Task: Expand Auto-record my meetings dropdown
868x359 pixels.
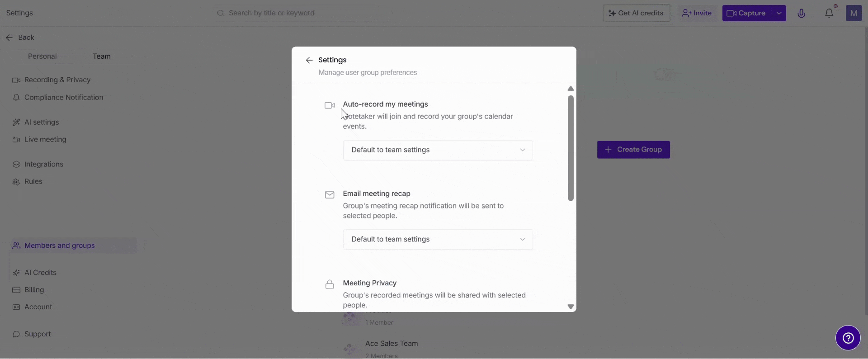Action: pos(438,150)
